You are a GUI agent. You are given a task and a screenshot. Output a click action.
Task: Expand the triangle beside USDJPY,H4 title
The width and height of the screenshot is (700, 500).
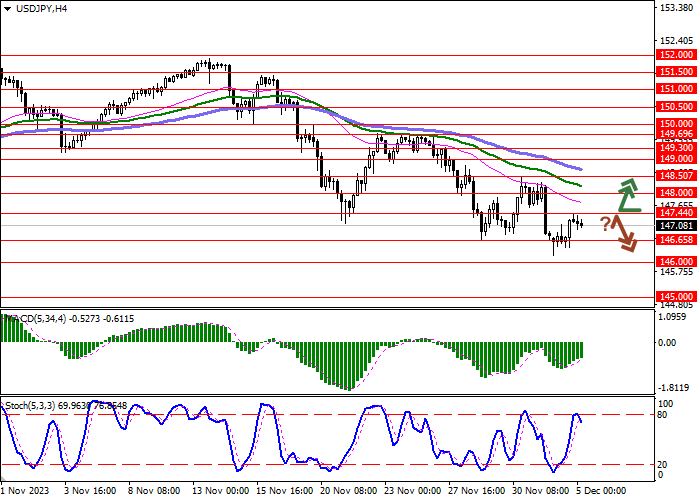tap(8, 9)
